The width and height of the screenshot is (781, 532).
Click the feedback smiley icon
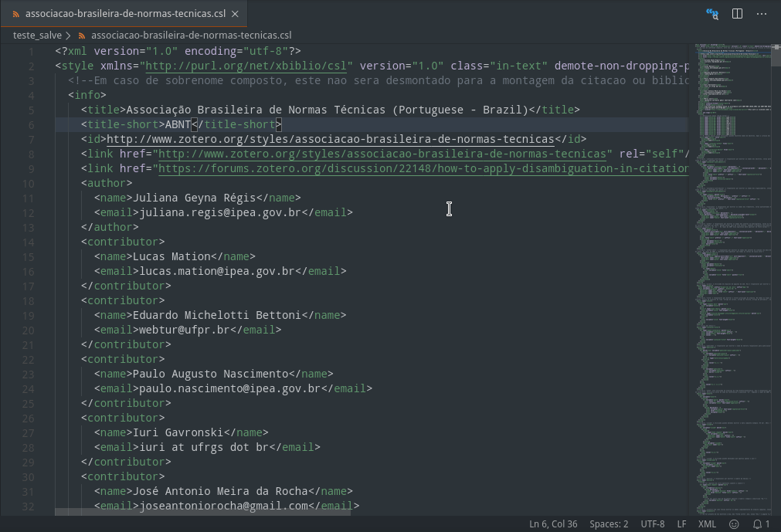(734, 524)
